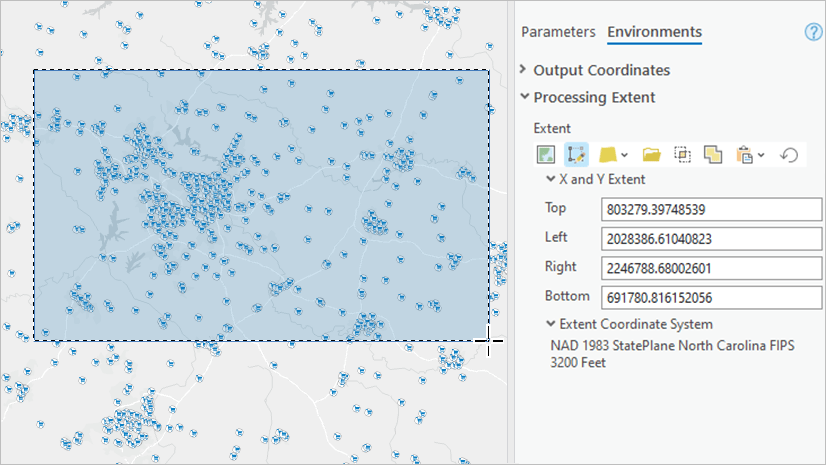826x465 pixels.
Task: Open the help question mark icon
Action: tap(813, 32)
